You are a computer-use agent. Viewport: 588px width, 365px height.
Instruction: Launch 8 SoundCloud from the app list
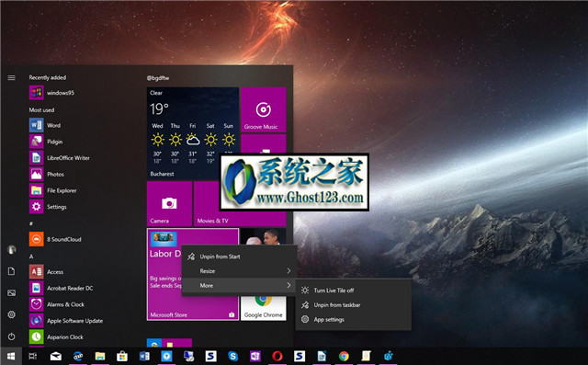click(55, 239)
